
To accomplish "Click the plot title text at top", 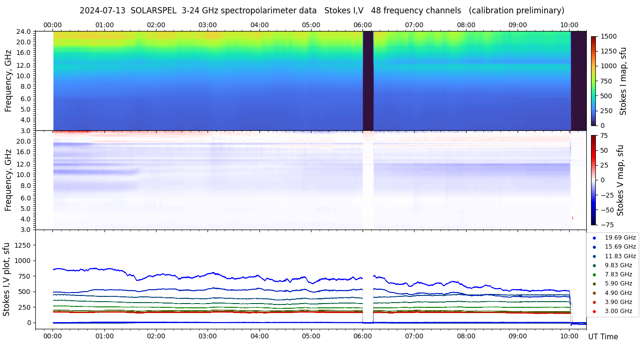I will point(322,10).
